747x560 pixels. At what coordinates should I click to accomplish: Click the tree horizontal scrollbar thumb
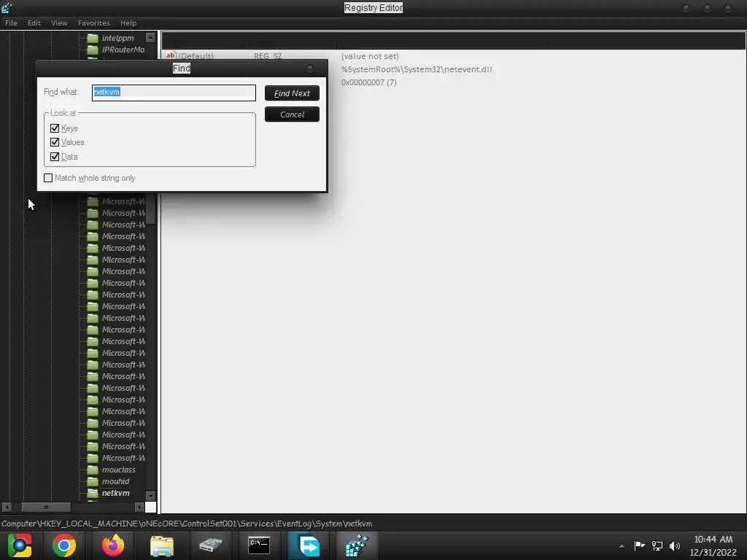tap(46, 507)
